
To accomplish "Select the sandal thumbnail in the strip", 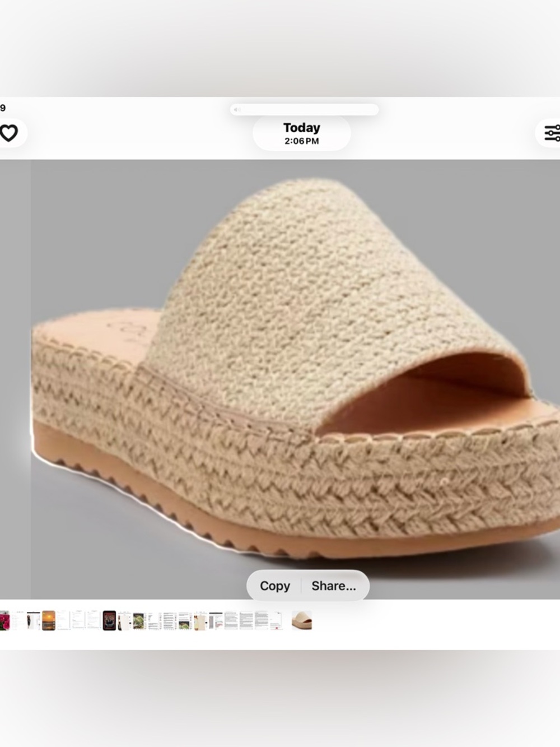I will click(x=302, y=620).
